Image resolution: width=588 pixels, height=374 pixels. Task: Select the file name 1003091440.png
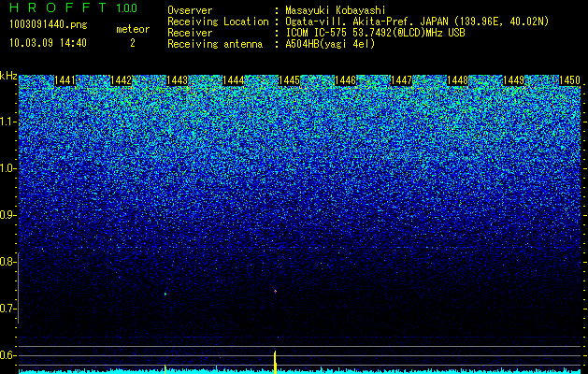coord(49,25)
